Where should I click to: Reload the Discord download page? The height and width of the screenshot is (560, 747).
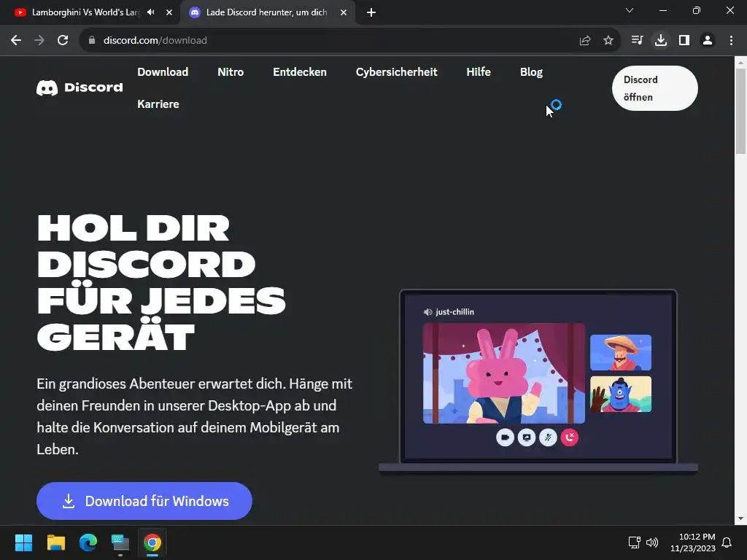coord(63,41)
